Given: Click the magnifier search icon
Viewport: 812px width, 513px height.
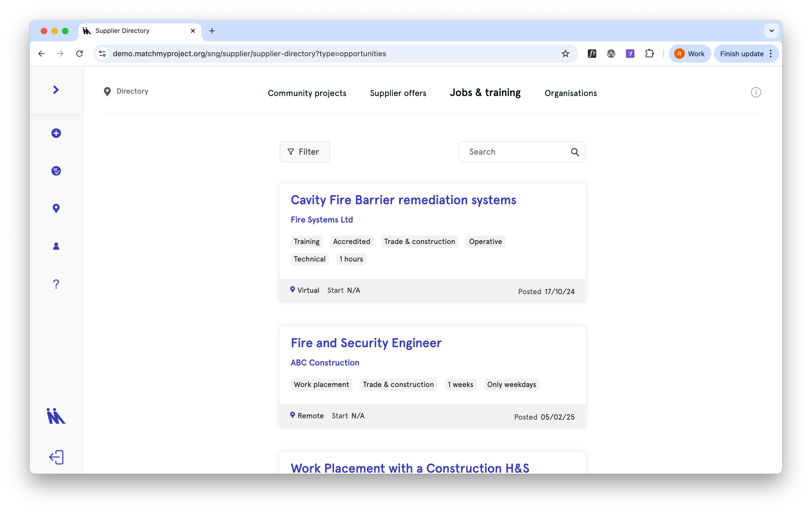Looking at the screenshot, I should [x=575, y=152].
